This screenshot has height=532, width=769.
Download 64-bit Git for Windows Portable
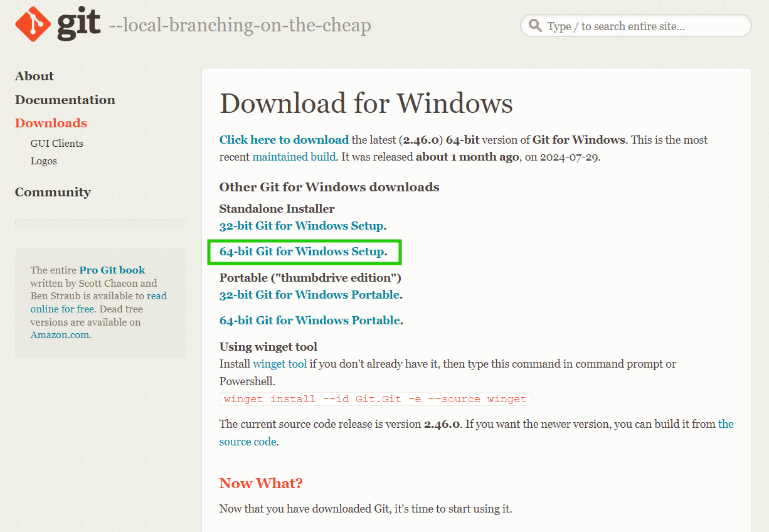click(309, 321)
